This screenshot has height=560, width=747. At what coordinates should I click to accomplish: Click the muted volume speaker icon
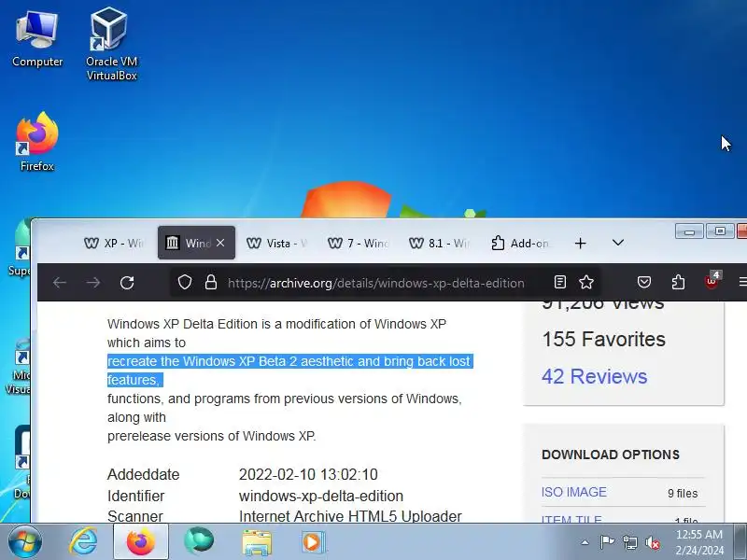[x=652, y=542]
